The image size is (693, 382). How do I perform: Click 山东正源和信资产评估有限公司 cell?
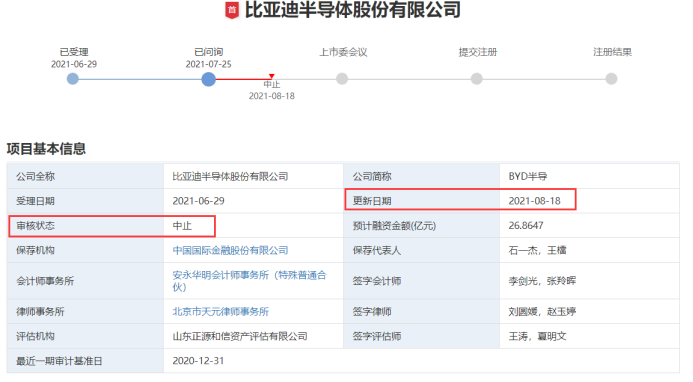[x=253, y=336]
